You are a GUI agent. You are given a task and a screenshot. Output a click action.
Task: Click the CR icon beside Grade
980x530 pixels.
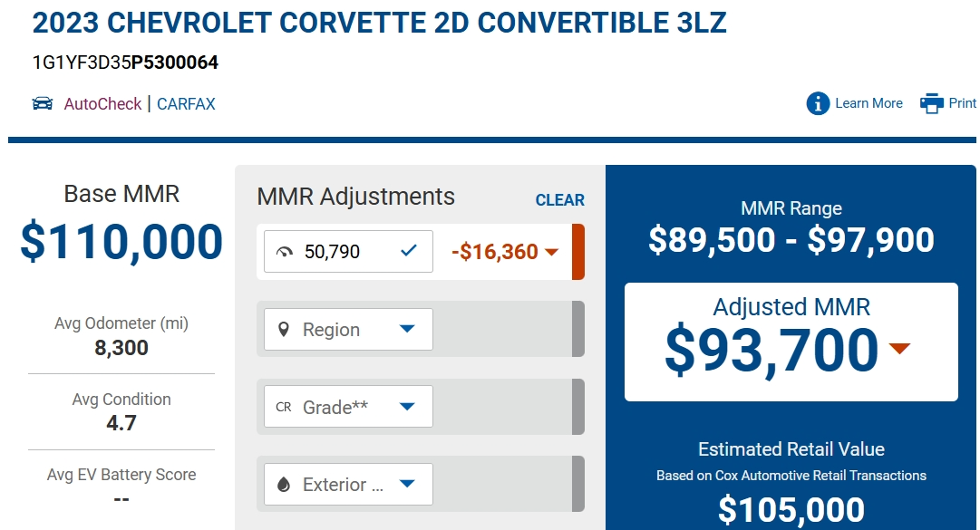pyautogui.click(x=284, y=407)
